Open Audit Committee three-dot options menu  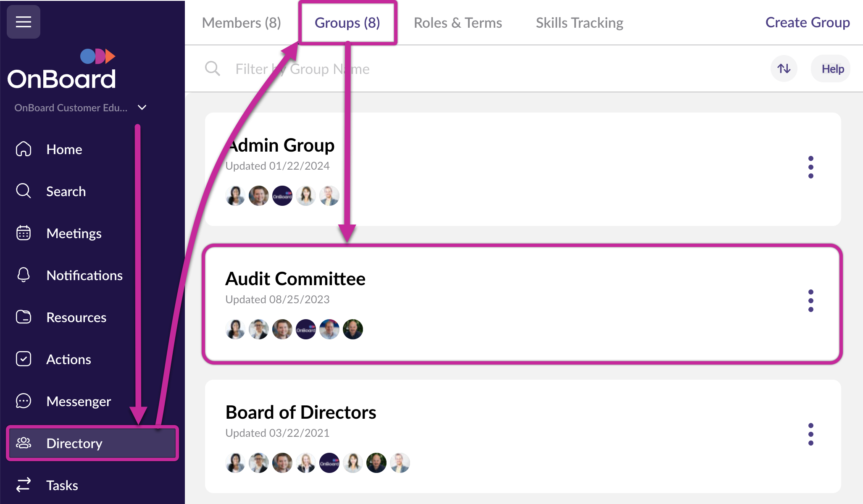click(x=810, y=301)
